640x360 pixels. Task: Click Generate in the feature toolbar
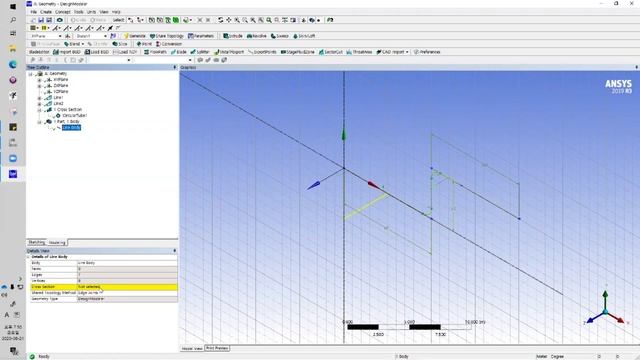135,36
